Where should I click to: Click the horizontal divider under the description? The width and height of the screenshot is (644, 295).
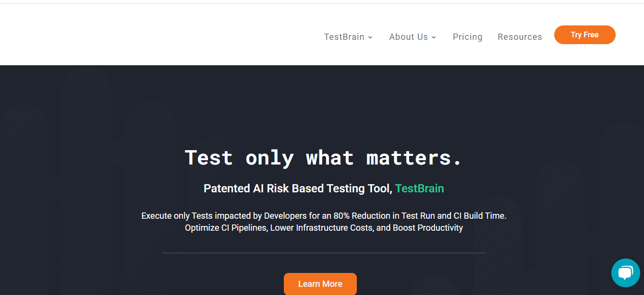click(324, 253)
